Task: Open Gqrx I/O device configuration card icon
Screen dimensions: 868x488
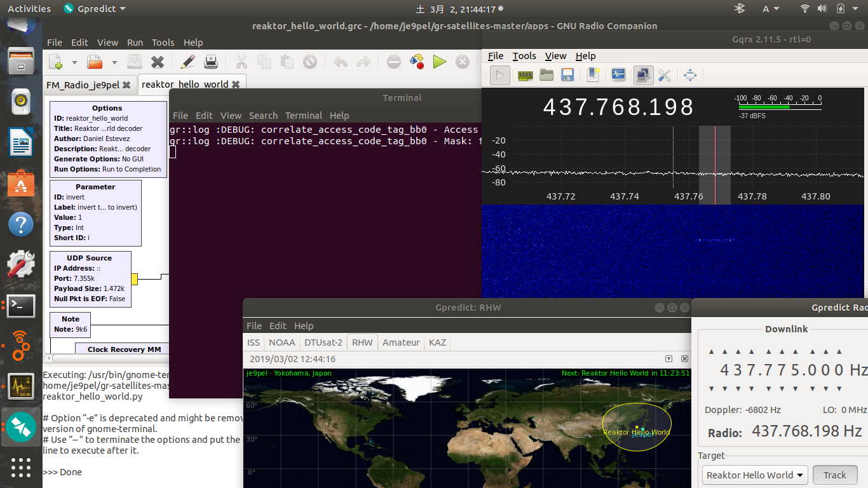Action: pyautogui.click(x=525, y=76)
